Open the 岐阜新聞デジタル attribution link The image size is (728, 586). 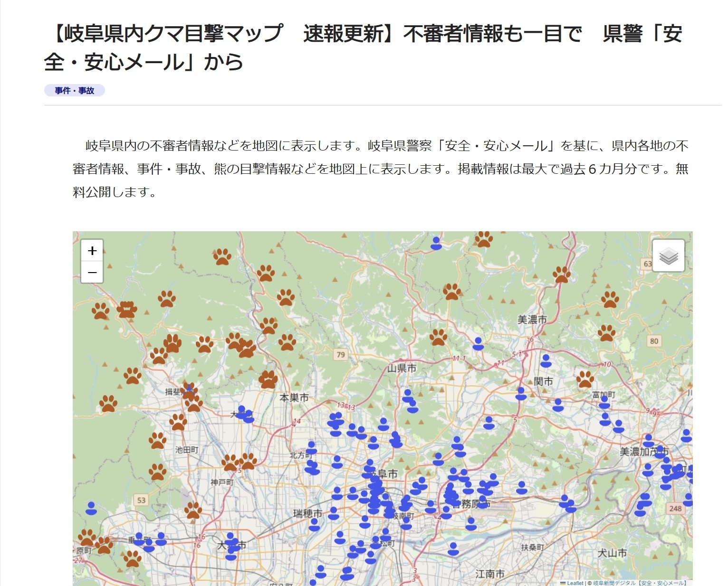pyautogui.click(x=614, y=583)
